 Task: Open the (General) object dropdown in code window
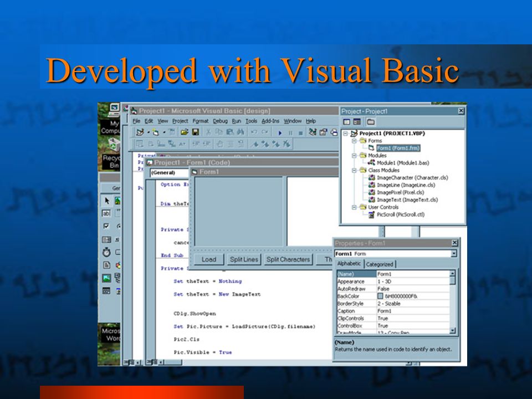[x=168, y=173]
